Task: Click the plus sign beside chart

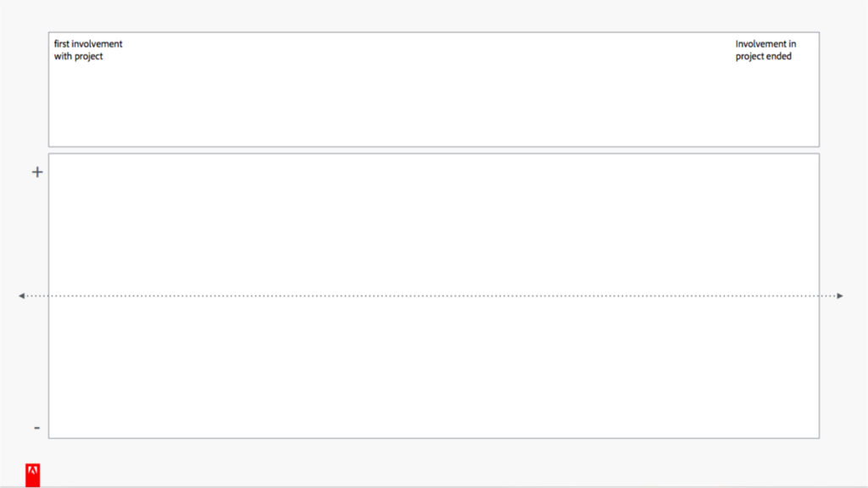Action: 37,172
